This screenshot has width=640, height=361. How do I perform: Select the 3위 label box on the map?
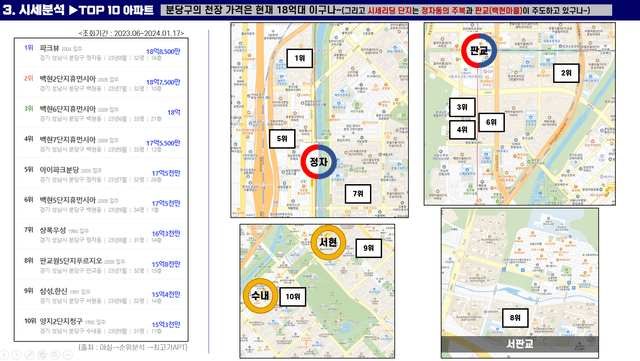pos(462,107)
